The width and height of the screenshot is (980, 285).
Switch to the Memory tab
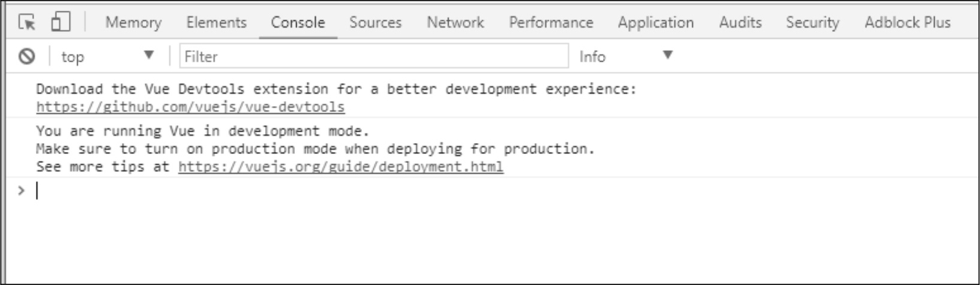click(133, 22)
